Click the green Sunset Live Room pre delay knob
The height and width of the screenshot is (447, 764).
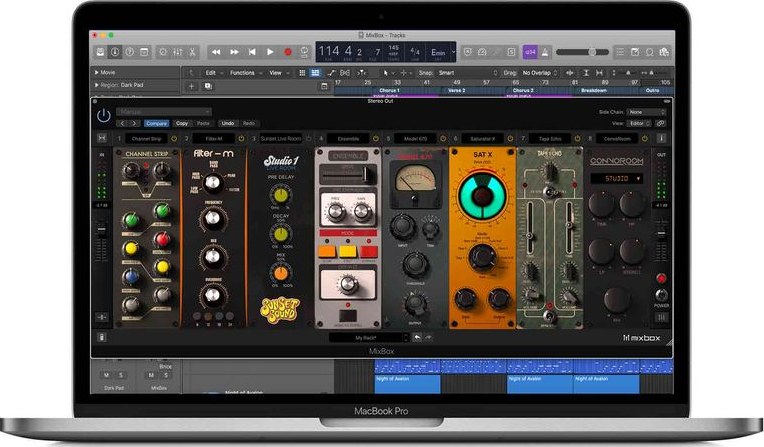pyautogui.click(x=280, y=195)
